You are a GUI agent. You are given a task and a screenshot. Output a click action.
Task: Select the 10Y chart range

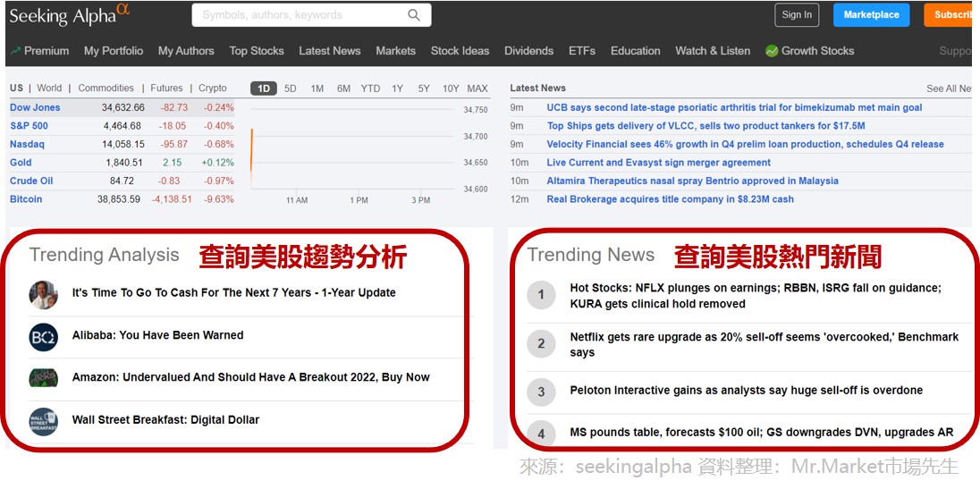(451, 89)
